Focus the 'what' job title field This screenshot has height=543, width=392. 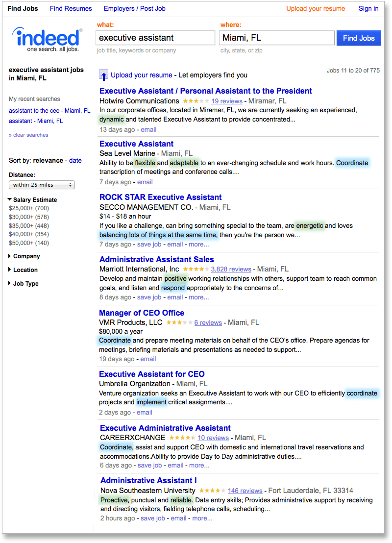click(x=155, y=38)
